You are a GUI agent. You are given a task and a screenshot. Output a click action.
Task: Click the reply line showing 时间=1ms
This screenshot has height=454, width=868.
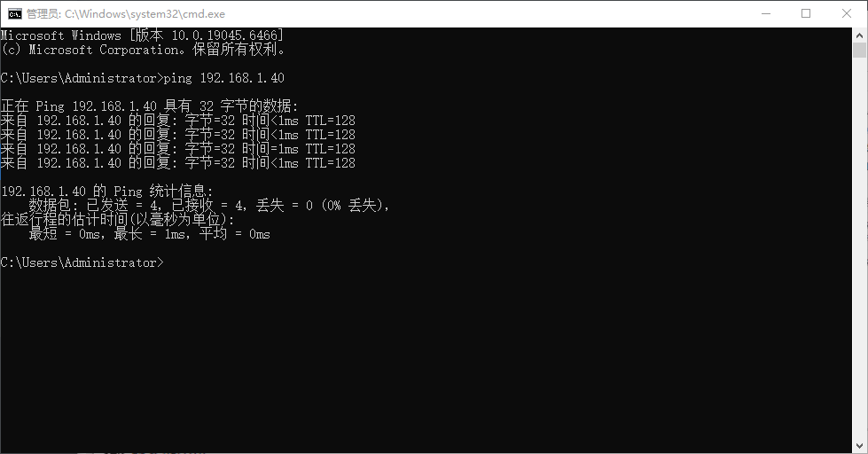[x=177, y=148]
